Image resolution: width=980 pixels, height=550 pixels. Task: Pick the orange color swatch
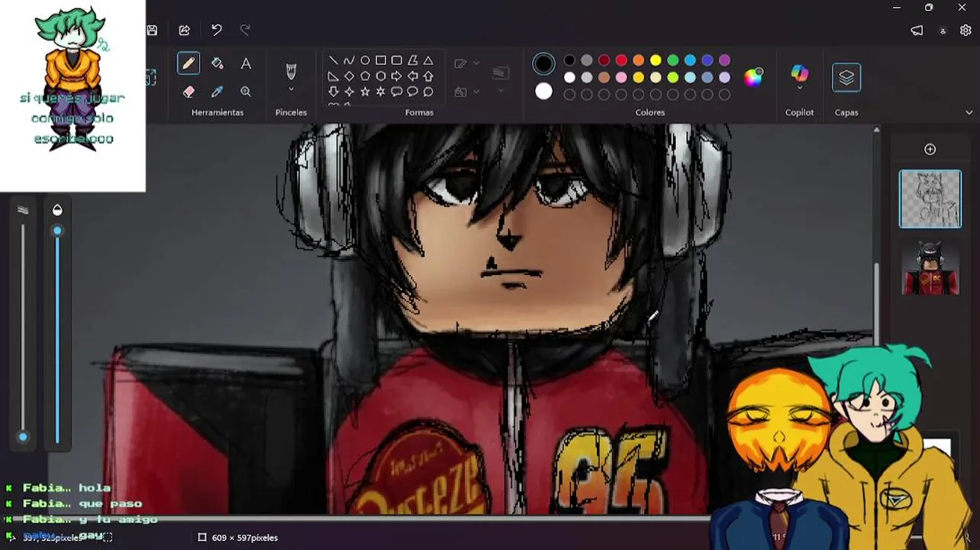[x=638, y=60]
